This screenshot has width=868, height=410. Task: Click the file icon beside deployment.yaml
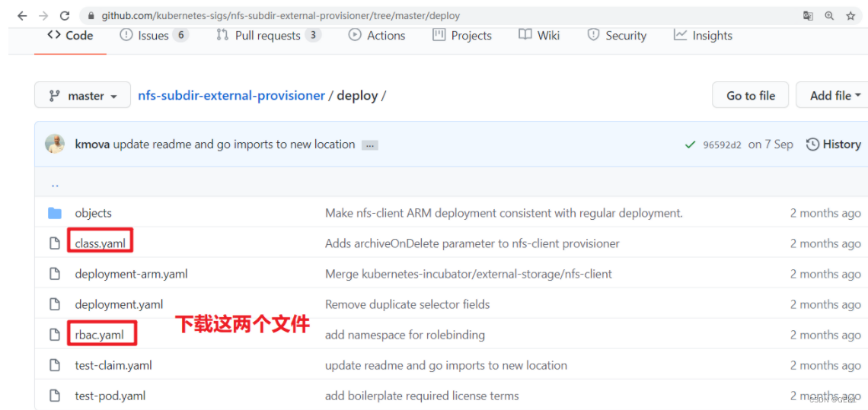pyautogui.click(x=54, y=304)
